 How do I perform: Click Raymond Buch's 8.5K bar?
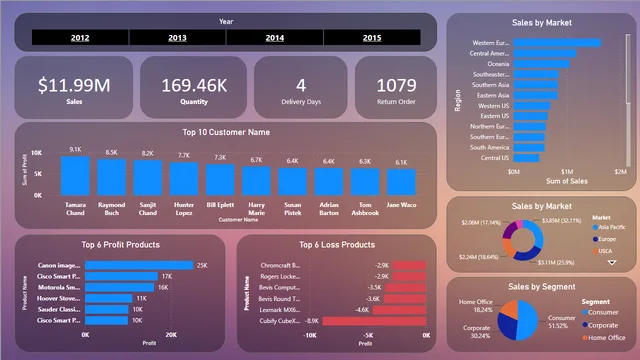pos(111,177)
